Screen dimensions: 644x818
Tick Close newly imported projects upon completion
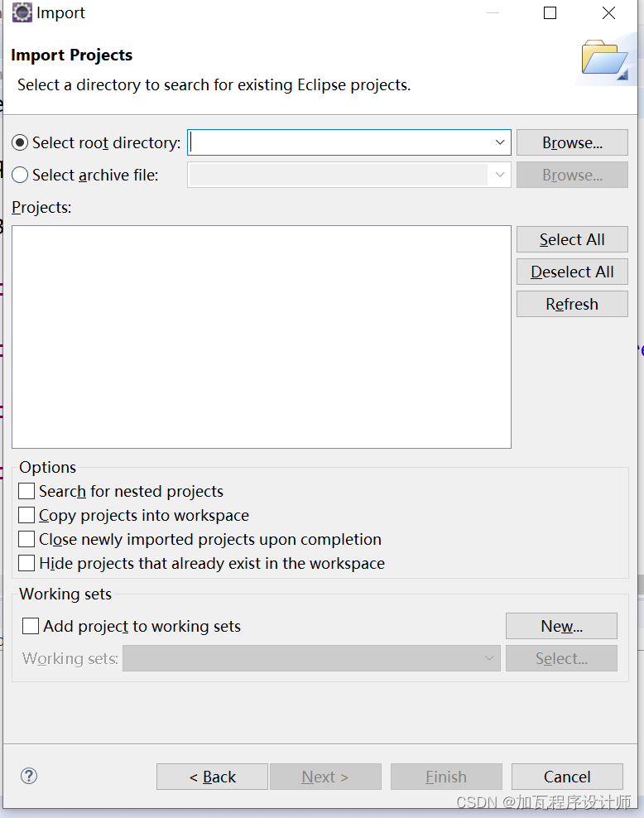click(26, 539)
